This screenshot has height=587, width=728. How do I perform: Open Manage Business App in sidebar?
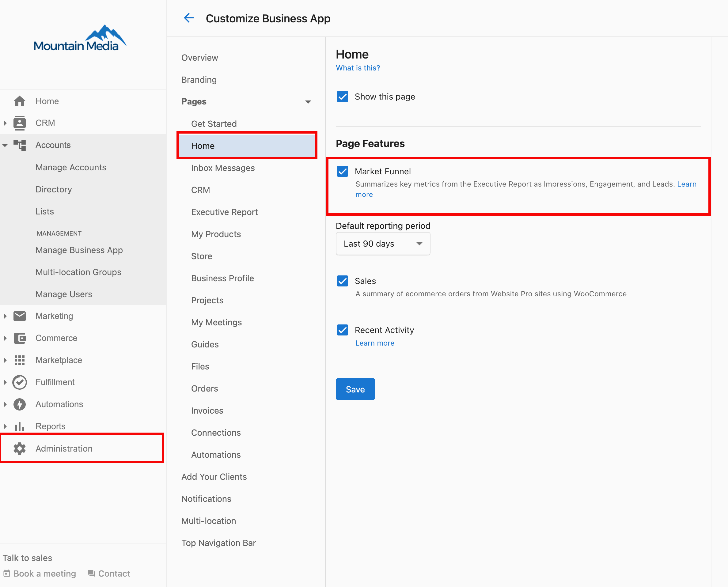(x=79, y=250)
